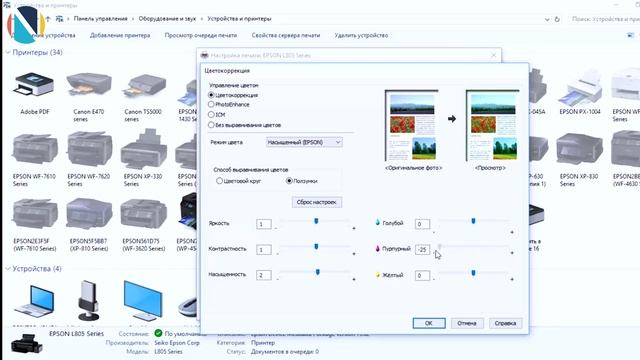This screenshot has height=360, width=640.
Task: Select the Canon E470 series printer
Action: [x=89, y=85]
